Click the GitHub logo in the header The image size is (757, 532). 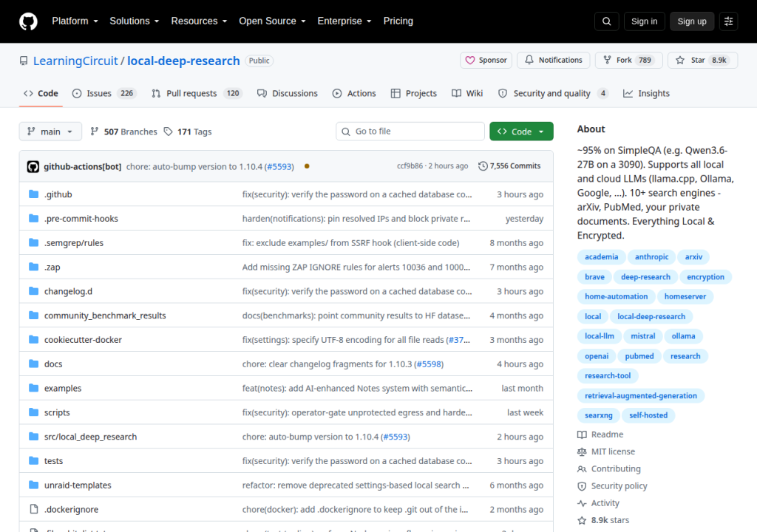[28, 21]
